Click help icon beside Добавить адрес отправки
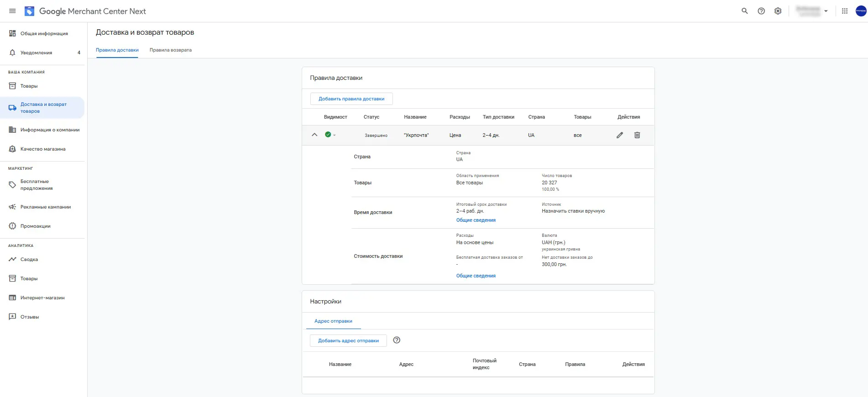 pos(397,340)
